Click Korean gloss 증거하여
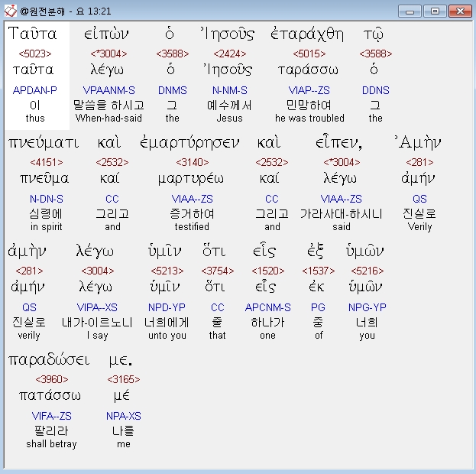The width and height of the screenshot is (476, 474). [x=192, y=214]
